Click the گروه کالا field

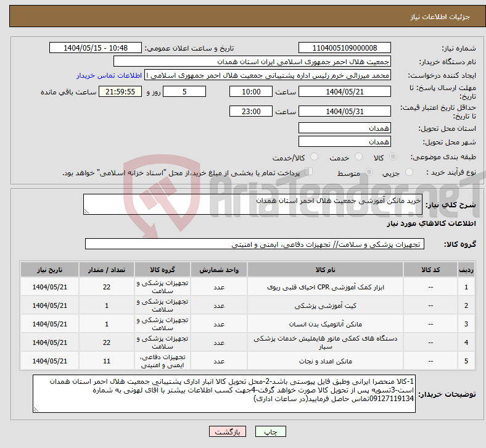pos(255,244)
